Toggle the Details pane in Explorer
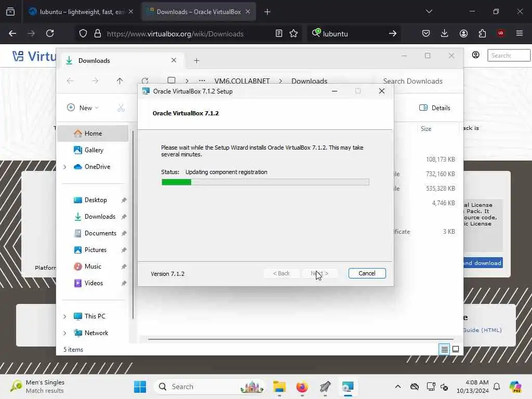The width and height of the screenshot is (532, 399). pos(435,108)
